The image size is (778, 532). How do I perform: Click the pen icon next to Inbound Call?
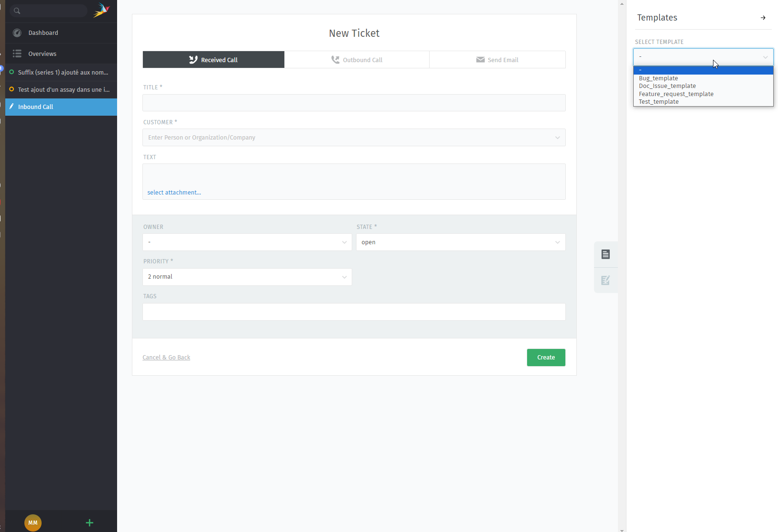[x=11, y=107]
